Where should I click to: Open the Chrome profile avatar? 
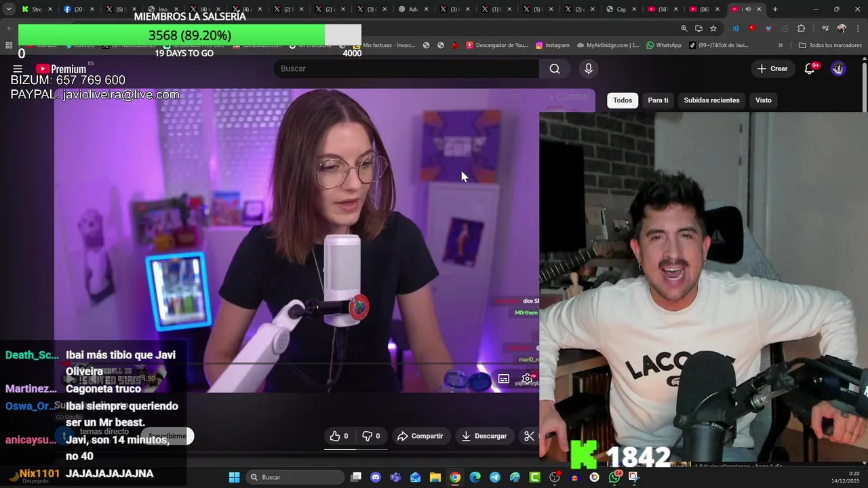tap(842, 28)
